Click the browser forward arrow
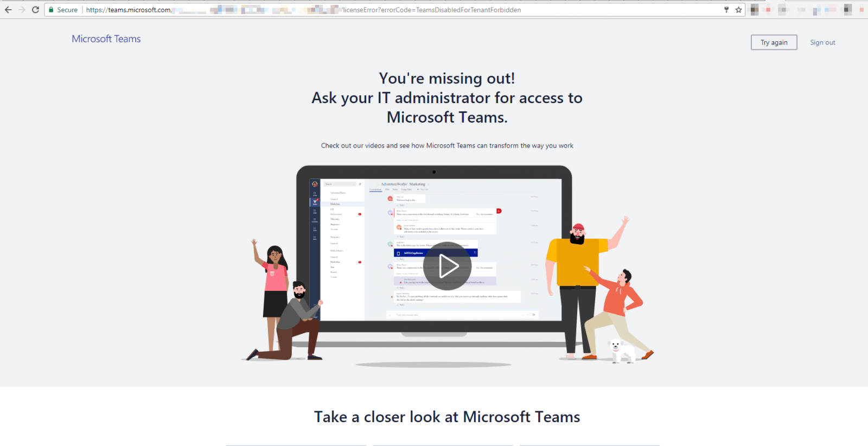Viewport: 868px width, 446px height. [x=22, y=10]
